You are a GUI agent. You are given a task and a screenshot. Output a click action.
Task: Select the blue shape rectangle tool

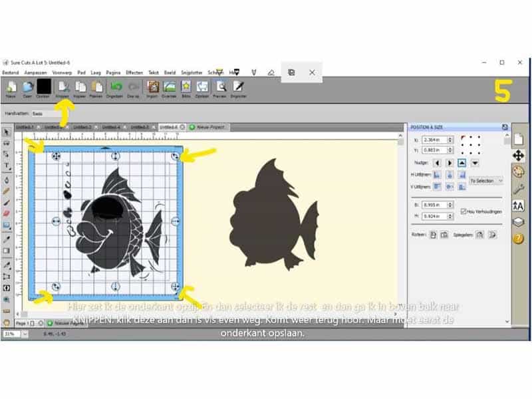pos(7,225)
